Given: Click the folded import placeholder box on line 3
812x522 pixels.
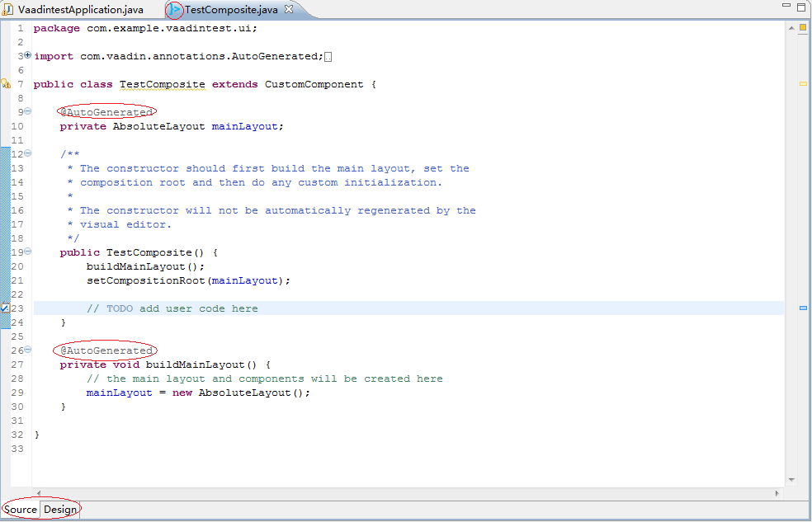Looking at the screenshot, I should pos(328,56).
